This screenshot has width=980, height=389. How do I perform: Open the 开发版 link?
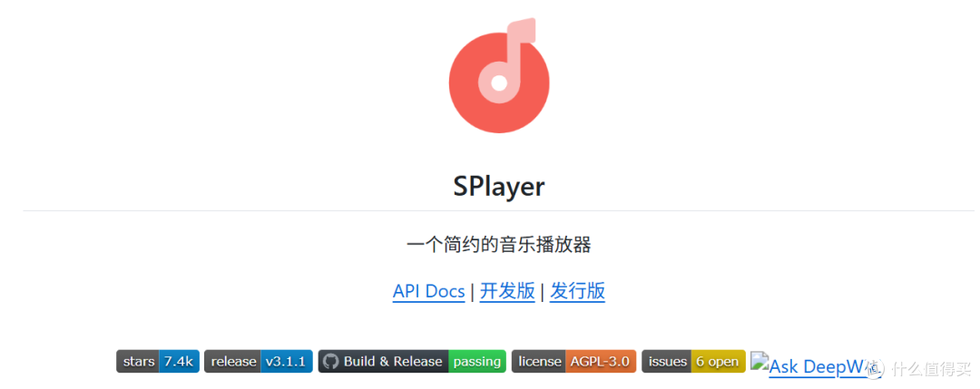[x=507, y=292]
